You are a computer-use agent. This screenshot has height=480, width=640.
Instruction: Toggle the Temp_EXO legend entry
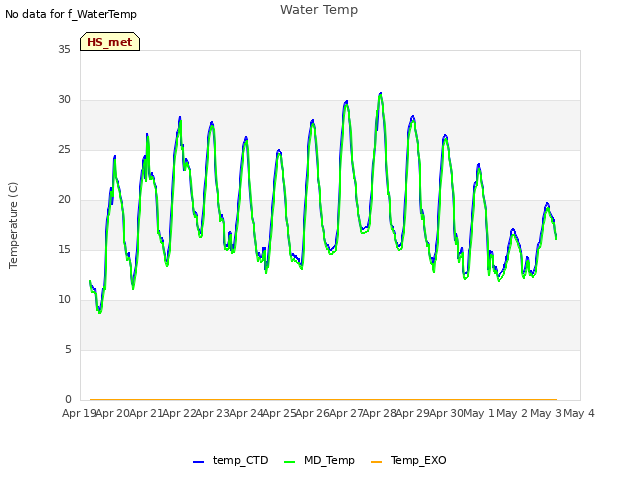click(x=409, y=460)
